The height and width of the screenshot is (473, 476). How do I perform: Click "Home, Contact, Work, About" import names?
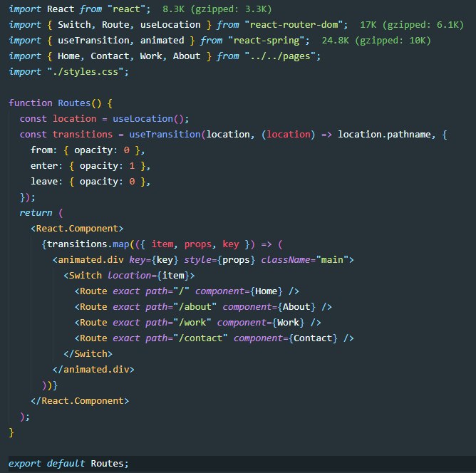point(129,56)
